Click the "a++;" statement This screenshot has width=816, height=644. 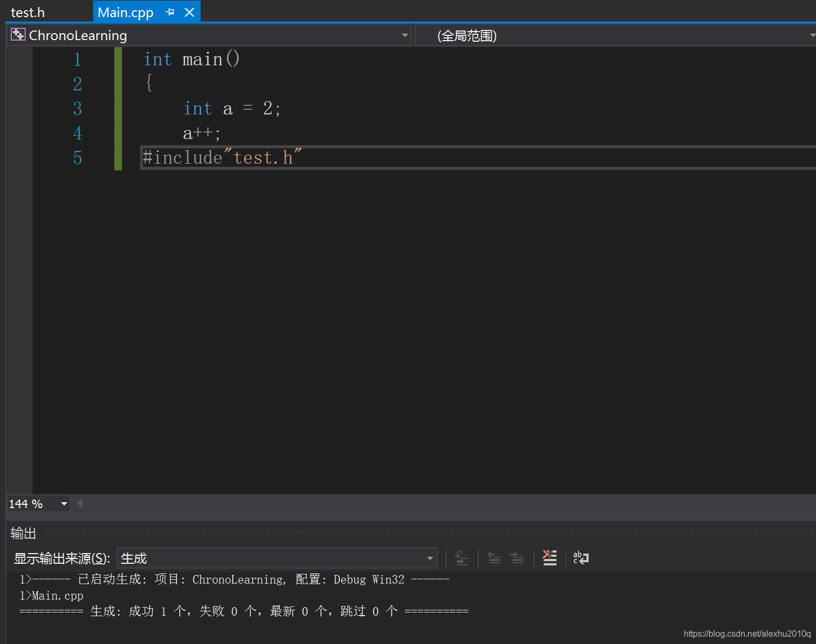pyautogui.click(x=202, y=133)
